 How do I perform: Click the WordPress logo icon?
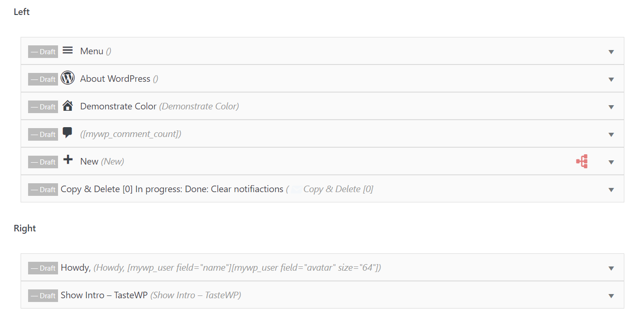point(67,78)
